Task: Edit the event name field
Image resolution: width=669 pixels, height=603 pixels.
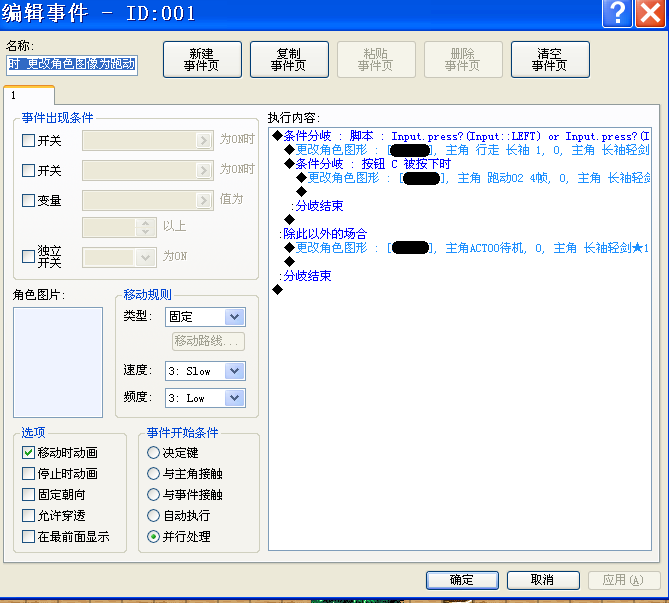Action: pos(72,64)
